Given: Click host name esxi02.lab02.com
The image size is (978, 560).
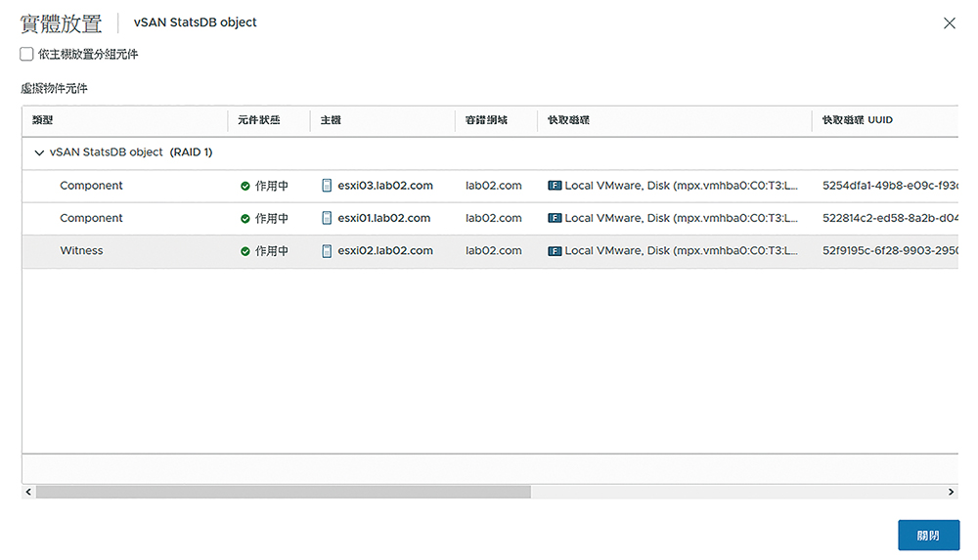Looking at the screenshot, I should tap(385, 251).
